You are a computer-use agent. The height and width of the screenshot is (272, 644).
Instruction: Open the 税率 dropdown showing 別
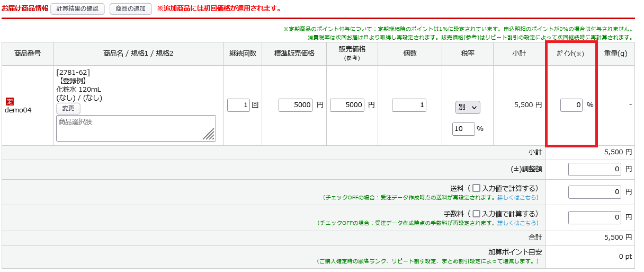click(x=468, y=107)
